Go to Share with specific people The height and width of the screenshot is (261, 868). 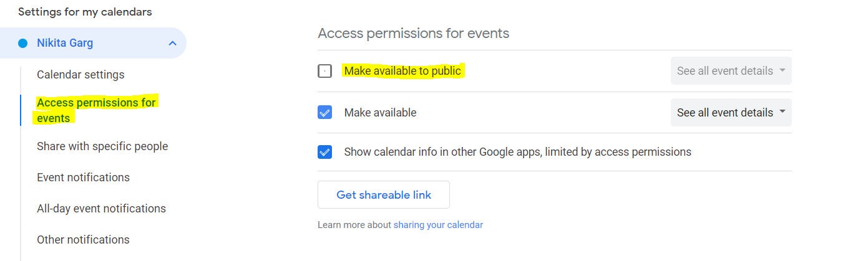click(102, 146)
